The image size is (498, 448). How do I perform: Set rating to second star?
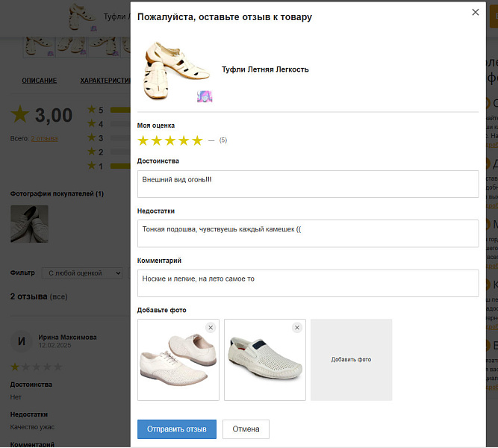[x=157, y=140]
